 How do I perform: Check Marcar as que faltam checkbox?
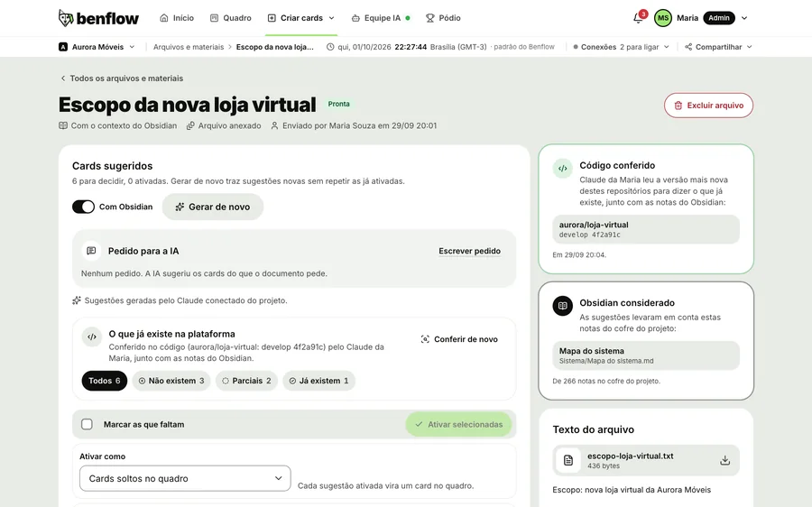click(87, 424)
